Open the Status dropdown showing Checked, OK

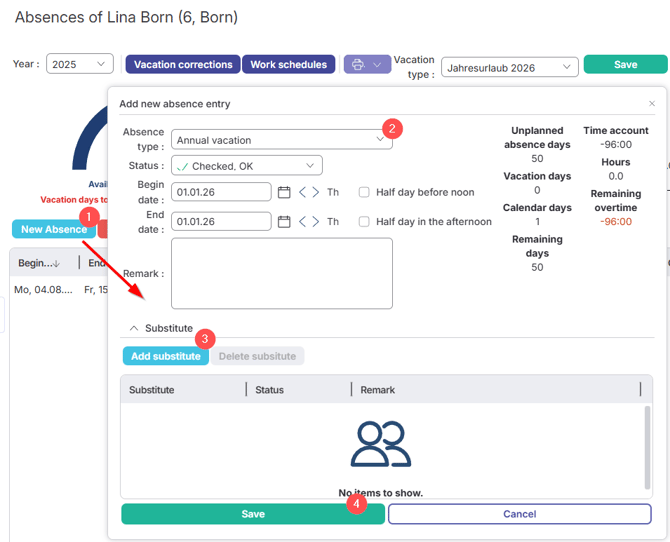246,166
